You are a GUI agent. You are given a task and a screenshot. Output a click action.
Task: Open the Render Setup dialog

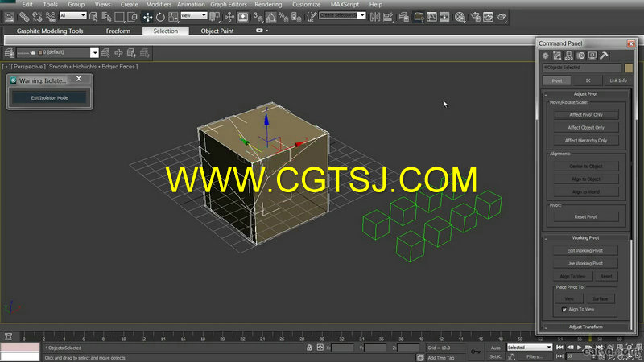[475, 17]
